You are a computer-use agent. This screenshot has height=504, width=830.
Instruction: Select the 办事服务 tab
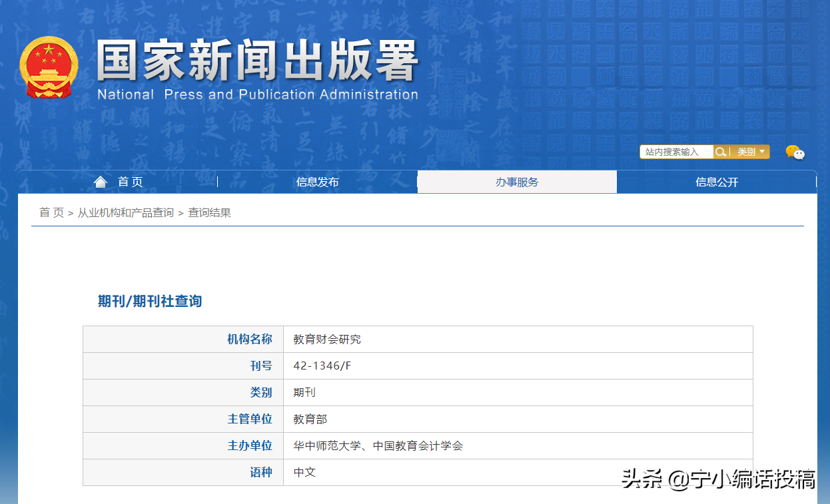point(517,182)
